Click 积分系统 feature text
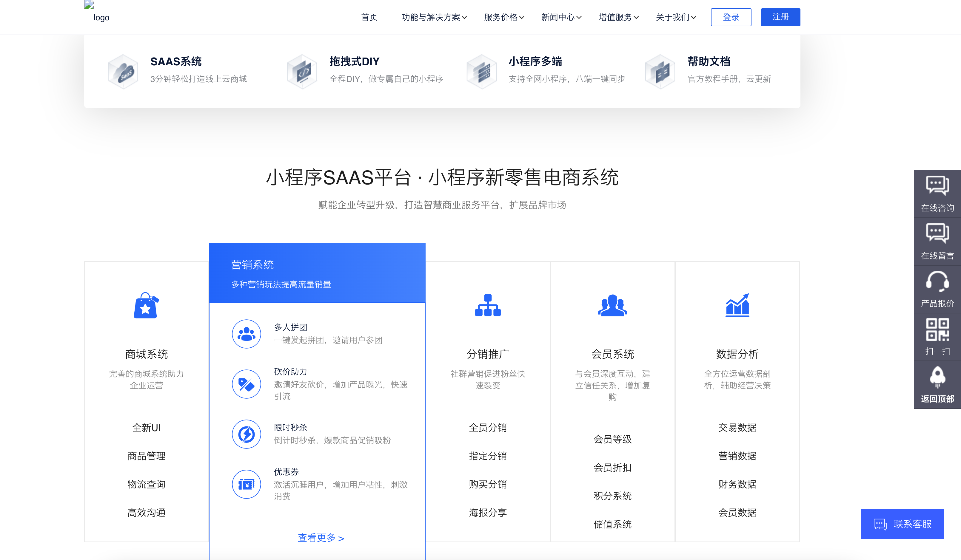Viewport: 961px width, 560px height. tap(612, 496)
